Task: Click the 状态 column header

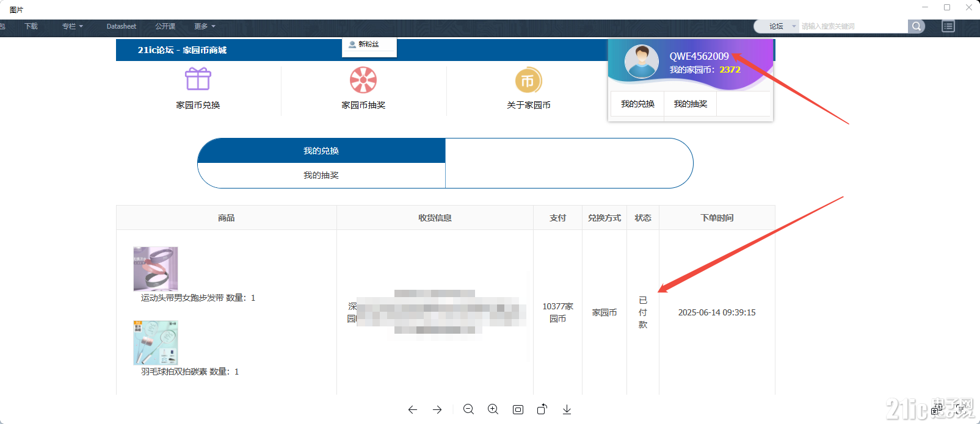Action: pos(643,218)
